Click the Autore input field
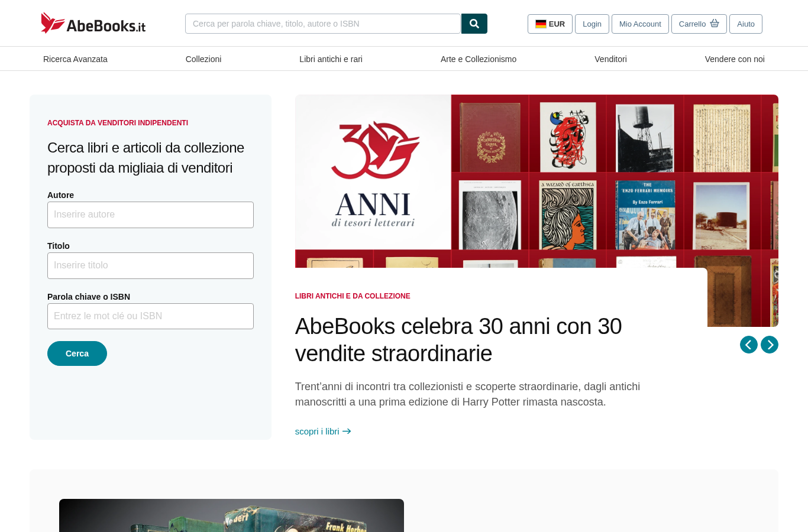The image size is (808, 532). click(150, 215)
